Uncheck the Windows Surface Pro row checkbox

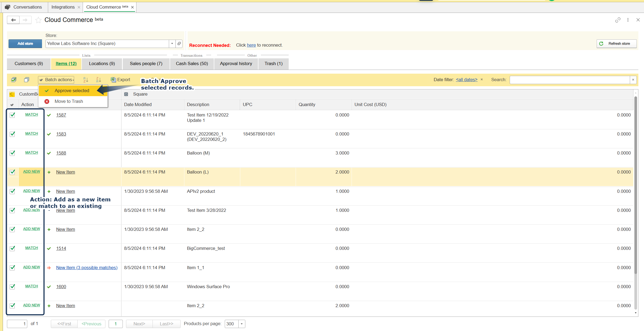(12, 287)
